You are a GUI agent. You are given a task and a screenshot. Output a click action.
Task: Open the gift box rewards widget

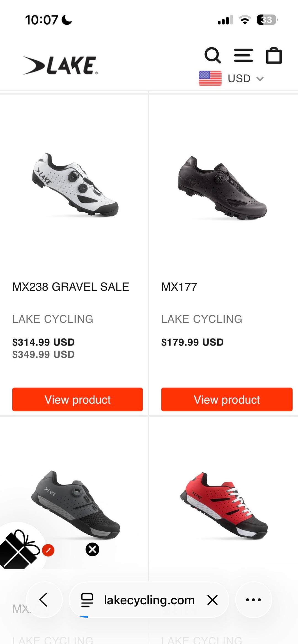point(19,548)
